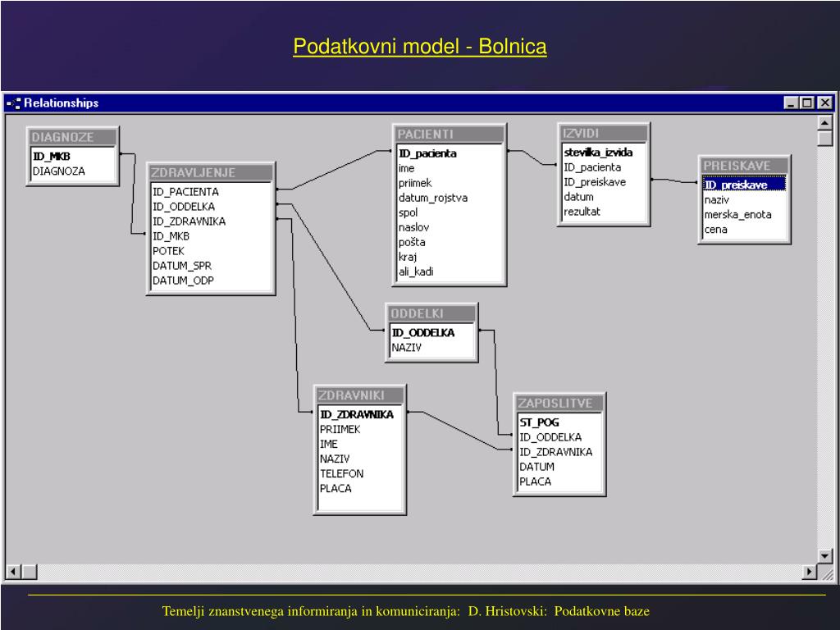Select the stevilka_izvida key field
This screenshot has width=840, height=630.
click(598, 152)
